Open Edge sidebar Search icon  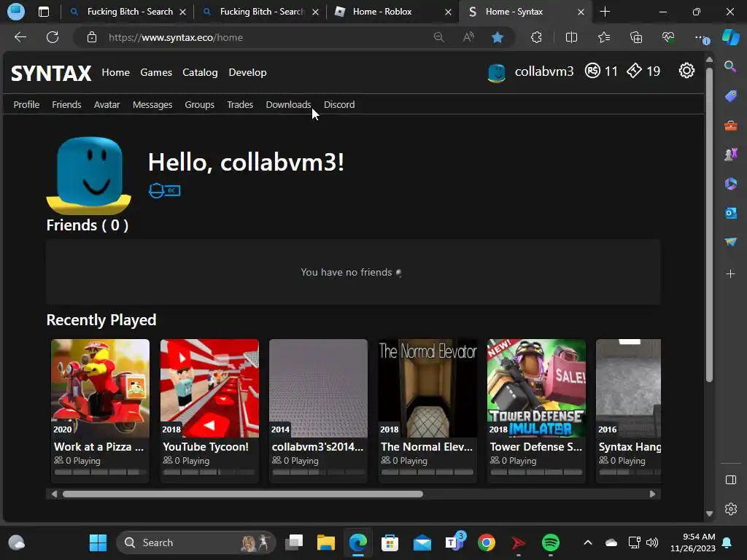(730, 66)
